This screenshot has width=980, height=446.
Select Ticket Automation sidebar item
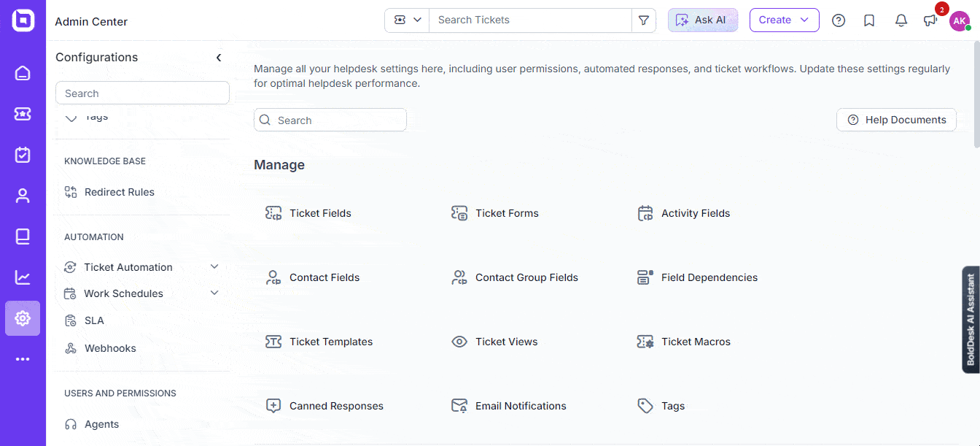tap(128, 267)
